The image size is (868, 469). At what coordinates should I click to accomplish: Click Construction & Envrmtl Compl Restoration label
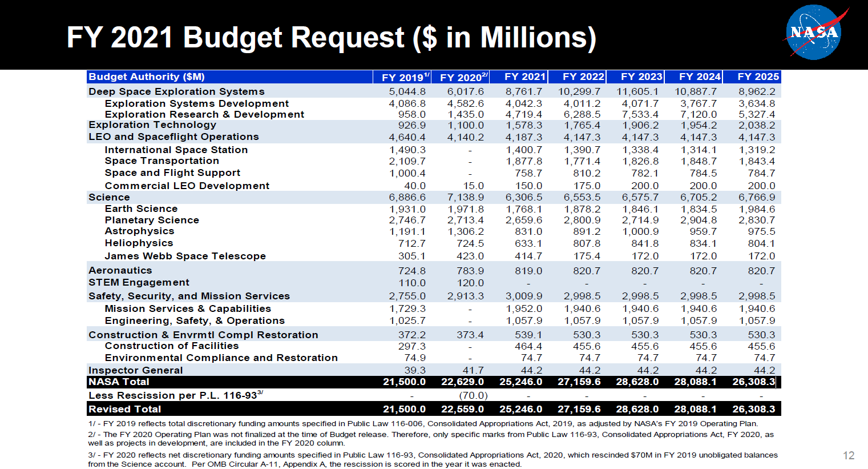pos(203,335)
